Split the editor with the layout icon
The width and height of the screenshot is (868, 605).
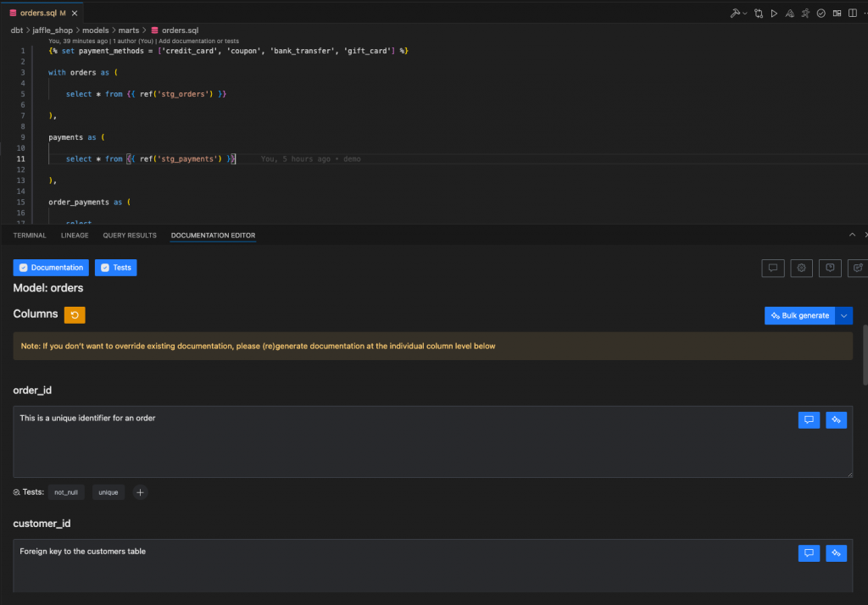(853, 14)
